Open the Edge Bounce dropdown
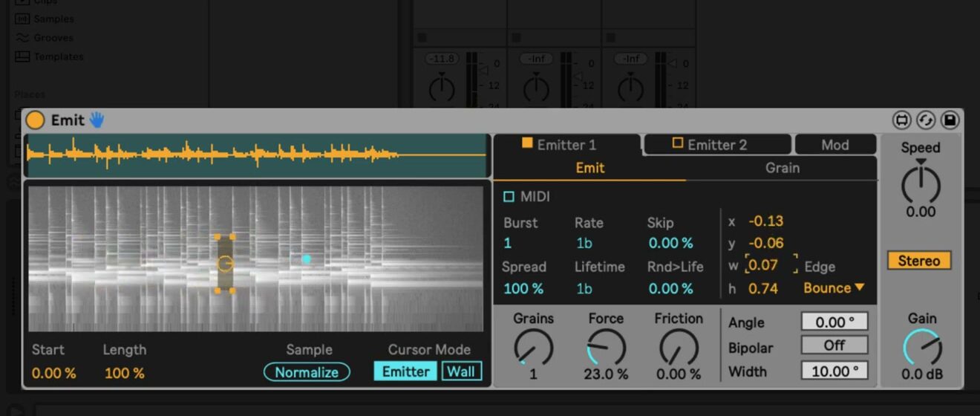 coord(834,288)
